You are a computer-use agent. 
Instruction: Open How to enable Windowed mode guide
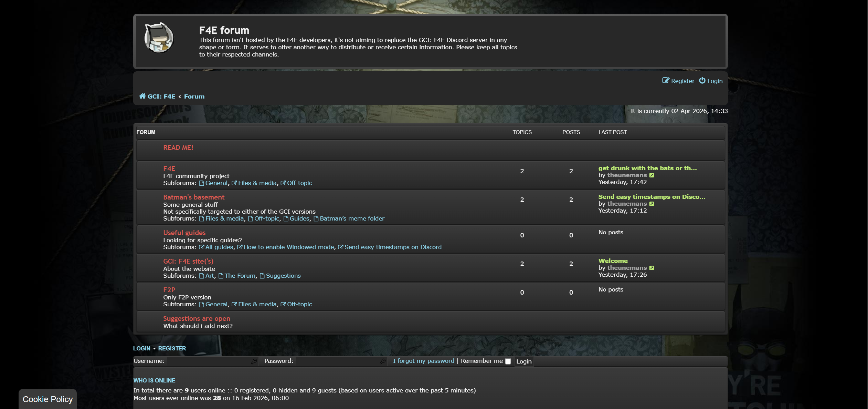(288, 247)
